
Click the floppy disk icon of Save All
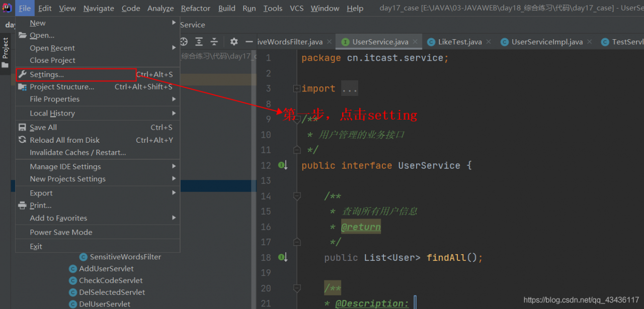22,128
